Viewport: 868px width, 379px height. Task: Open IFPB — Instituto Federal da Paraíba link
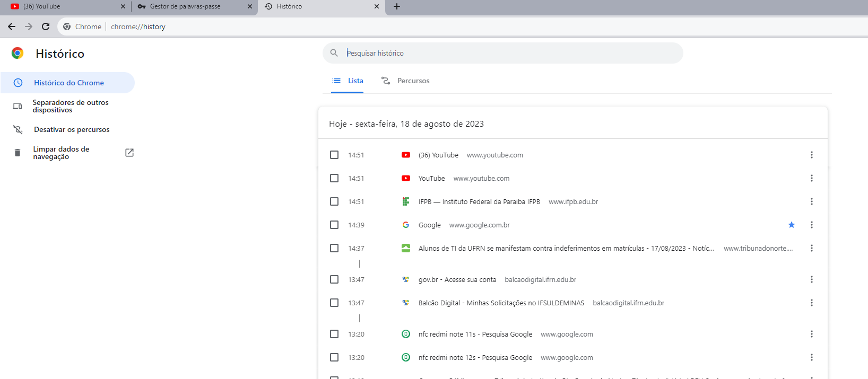(479, 201)
